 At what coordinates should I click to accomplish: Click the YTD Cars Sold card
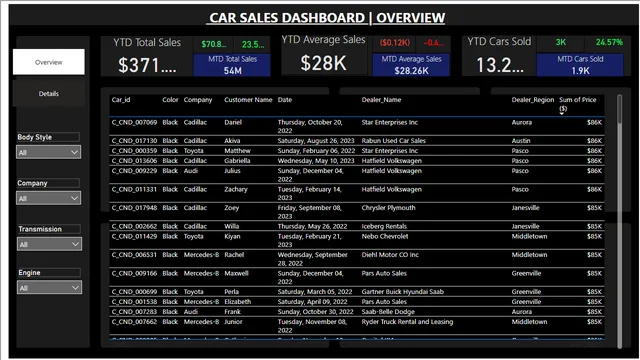point(499,56)
